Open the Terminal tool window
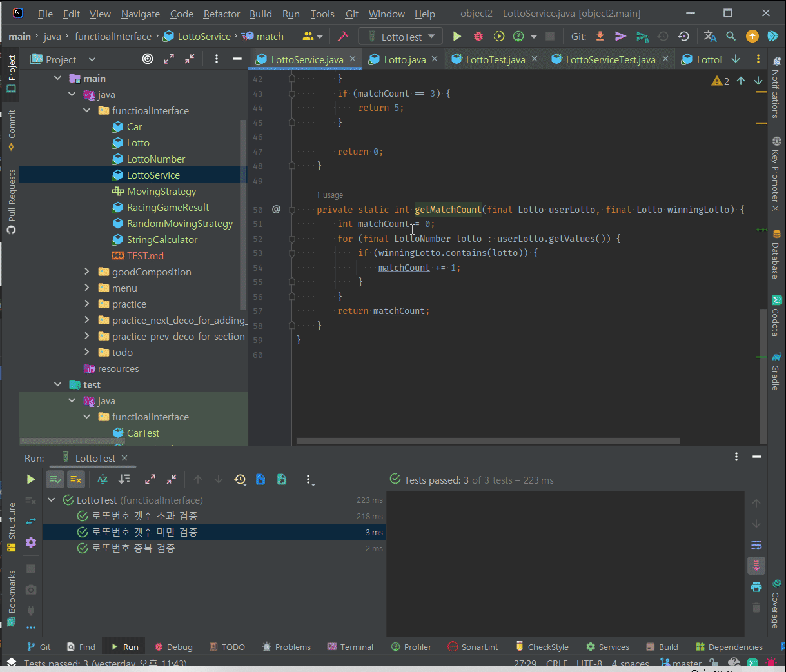Image resolution: width=786 pixels, height=672 pixels. pyautogui.click(x=350, y=647)
